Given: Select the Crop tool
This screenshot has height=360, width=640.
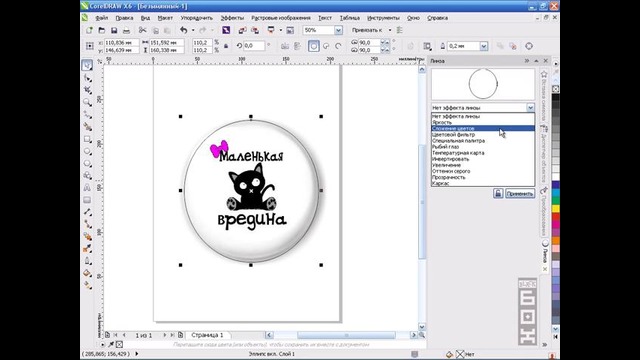Looking at the screenshot, I should coord(87,90).
